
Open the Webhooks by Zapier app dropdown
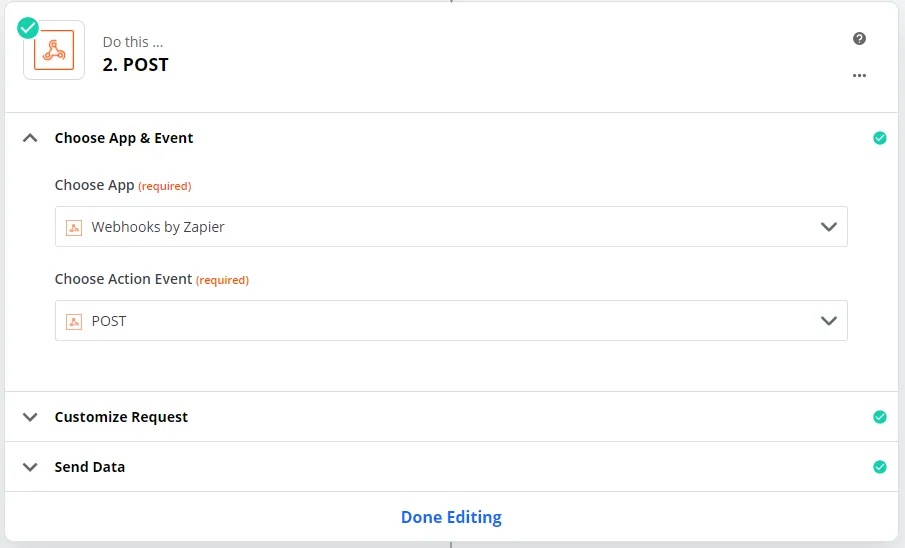click(x=451, y=227)
